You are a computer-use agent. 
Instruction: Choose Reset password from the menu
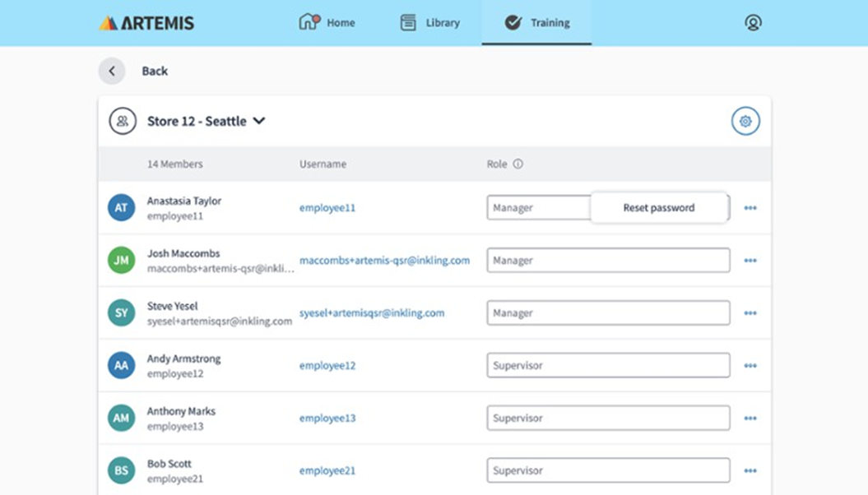click(658, 208)
